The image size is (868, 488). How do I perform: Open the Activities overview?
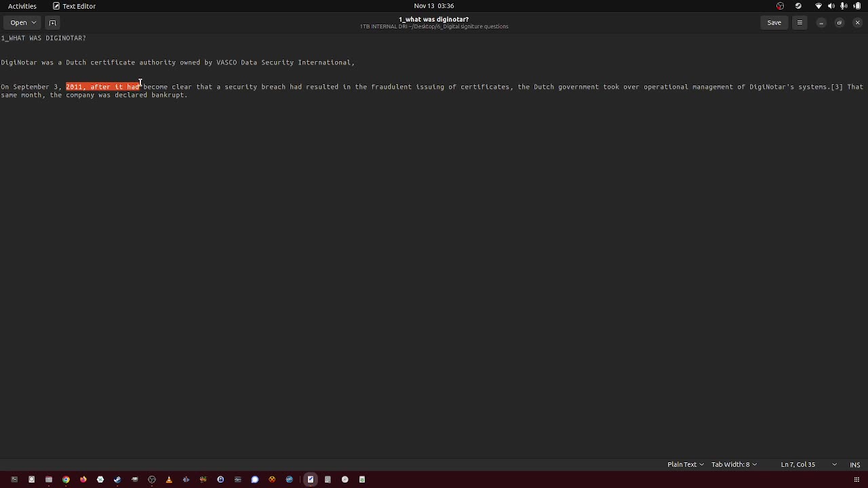point(22,6)
